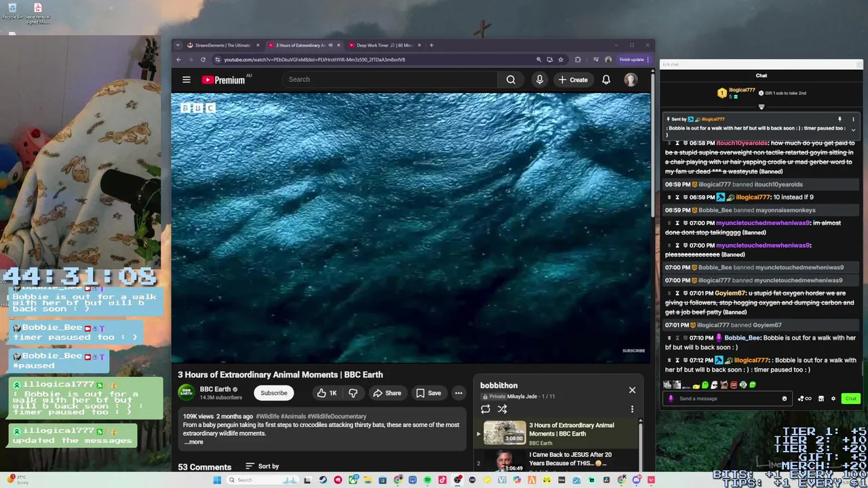Open the comments Sort by menu
Screen dimensions: 868x488
point(262,466)
